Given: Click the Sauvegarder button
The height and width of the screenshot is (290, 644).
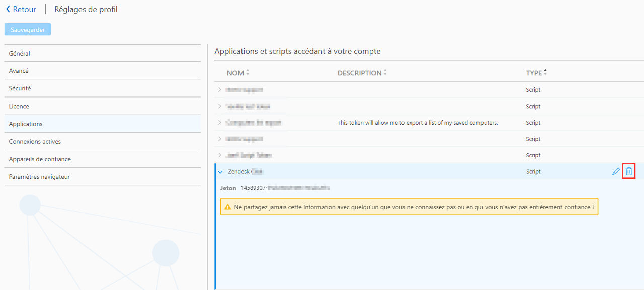Looking at the screenshot, I should [x=28, y=30].
